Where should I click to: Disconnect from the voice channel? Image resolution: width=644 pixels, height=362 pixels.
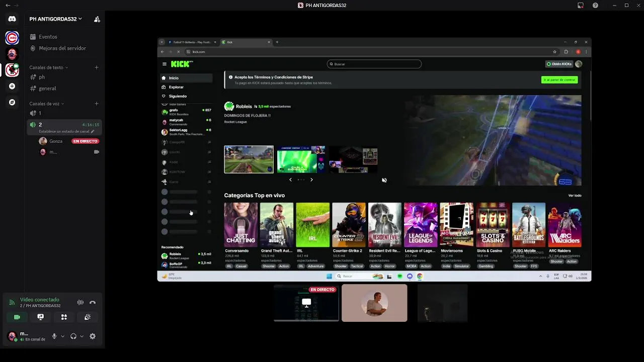[93, 302]
